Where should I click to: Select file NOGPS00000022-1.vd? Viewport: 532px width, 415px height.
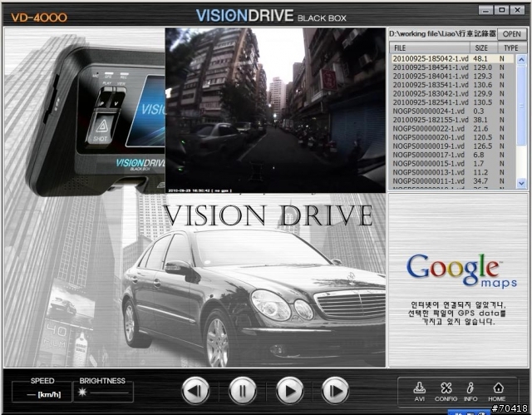tap(452, 129)
